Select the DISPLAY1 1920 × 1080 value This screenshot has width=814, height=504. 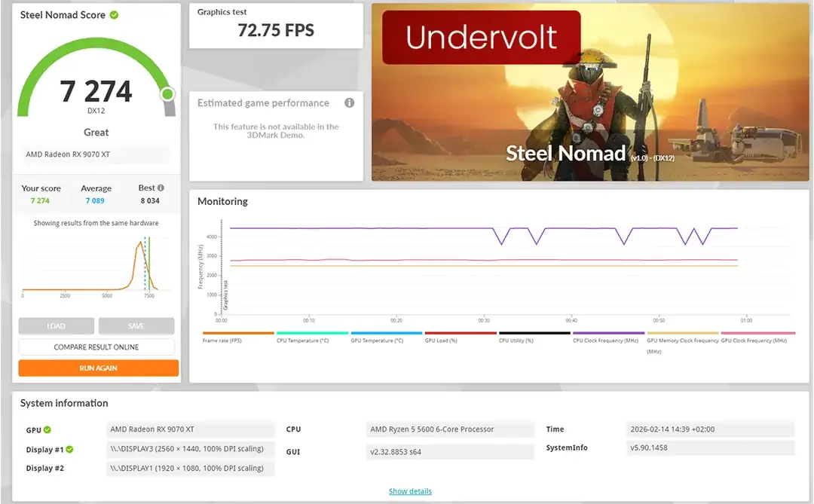pos(191,468)
